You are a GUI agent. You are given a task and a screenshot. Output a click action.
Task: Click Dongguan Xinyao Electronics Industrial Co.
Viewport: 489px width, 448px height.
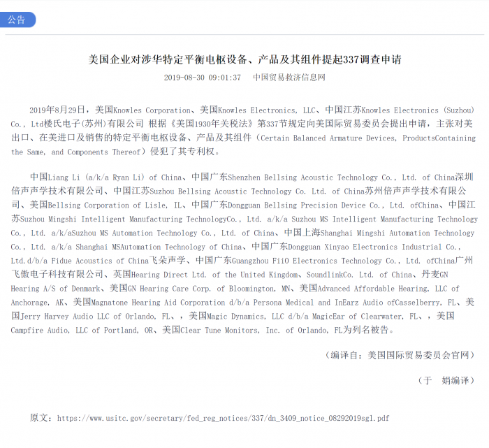tap(374, 247)
